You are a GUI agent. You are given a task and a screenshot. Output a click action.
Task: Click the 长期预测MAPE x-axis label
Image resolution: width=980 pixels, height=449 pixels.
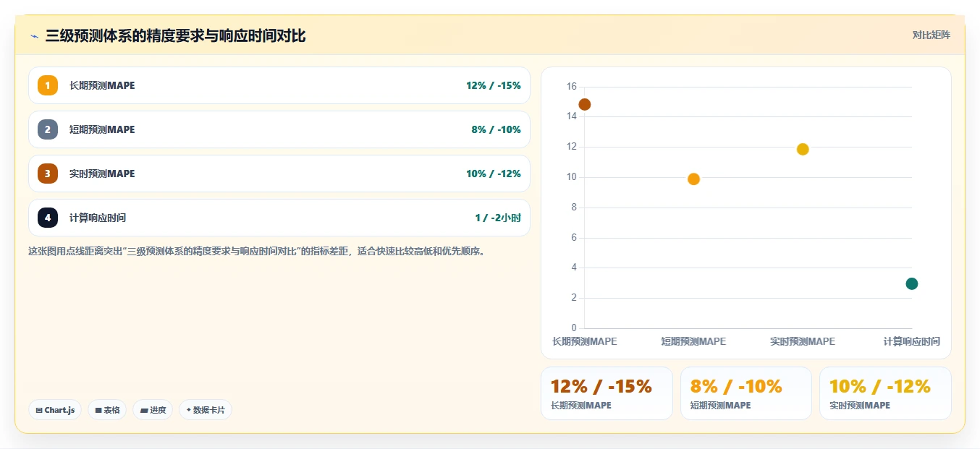pos(585,341)
